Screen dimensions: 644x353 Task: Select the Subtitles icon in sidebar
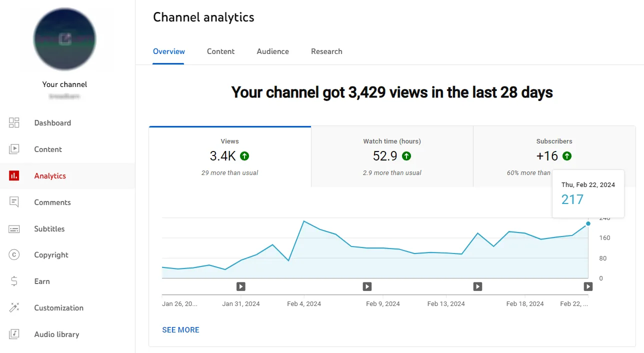point(14,228)
